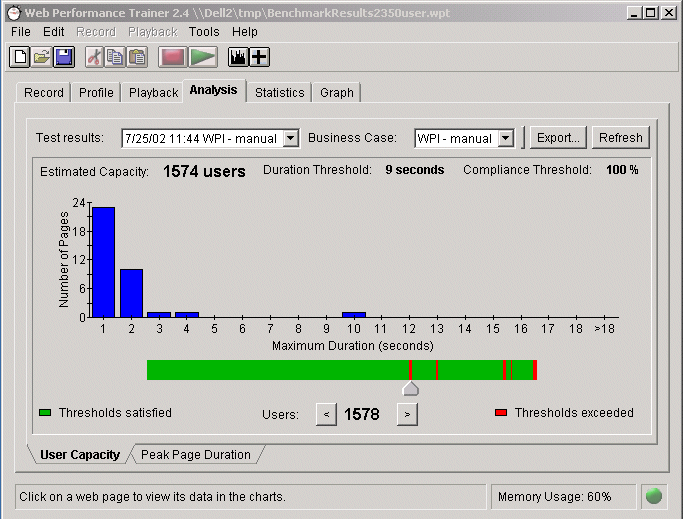Viewport: 683px width, 519px height.
Task: Click the New file toolbar icon
Action: pyautogui.click(x=20, y=57)
